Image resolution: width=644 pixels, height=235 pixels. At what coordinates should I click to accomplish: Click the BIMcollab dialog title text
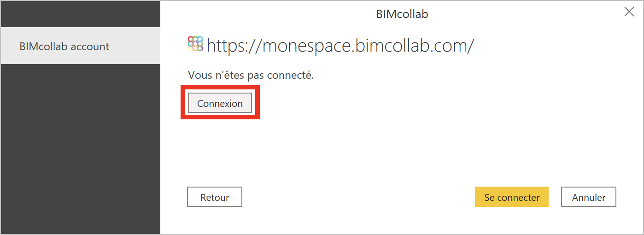tap(402, 14)
